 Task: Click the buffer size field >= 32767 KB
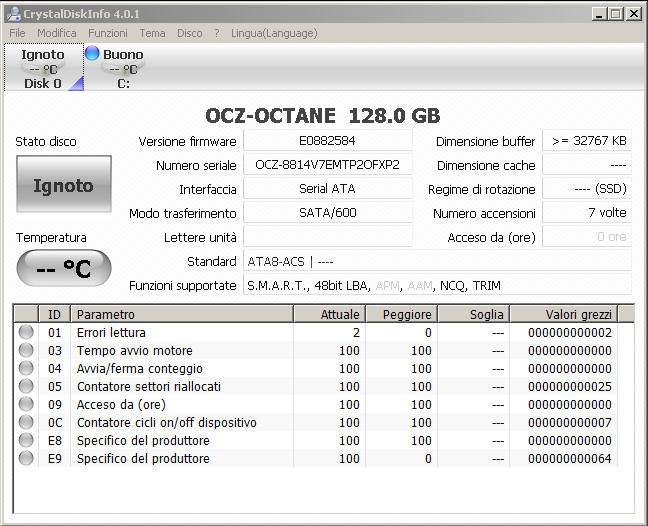pyautogui.click(x=587, y=140)
